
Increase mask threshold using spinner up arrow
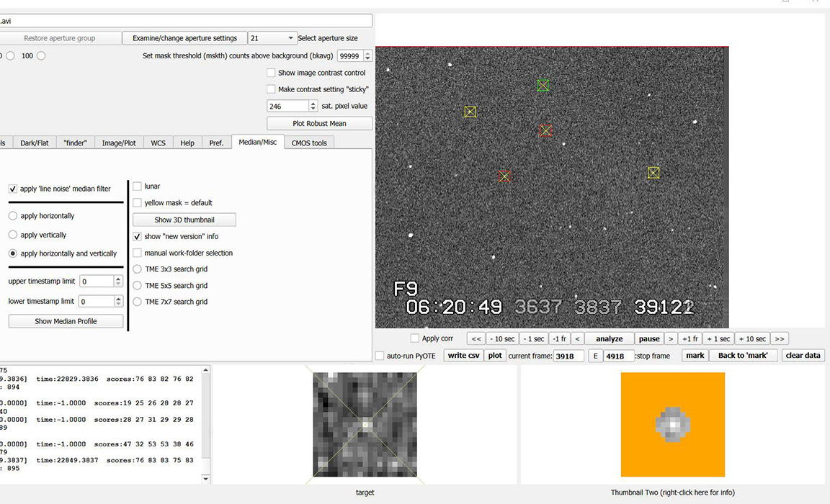[x=367, y=53]
